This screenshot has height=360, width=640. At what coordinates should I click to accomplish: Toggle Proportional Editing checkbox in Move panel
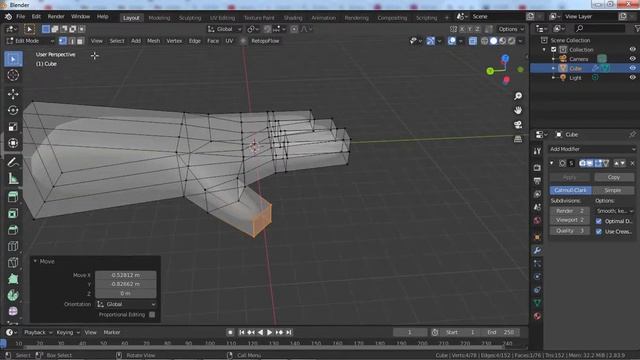click(152, 315)
